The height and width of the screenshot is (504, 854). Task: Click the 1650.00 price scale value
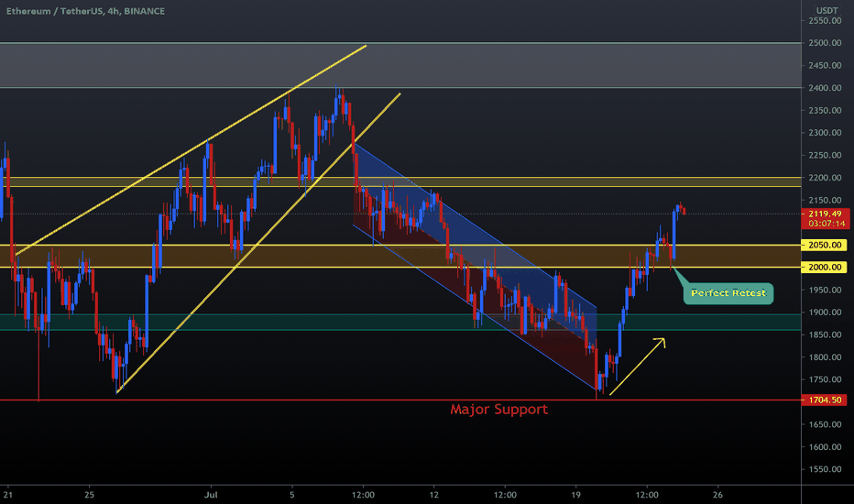click(825, 424)
